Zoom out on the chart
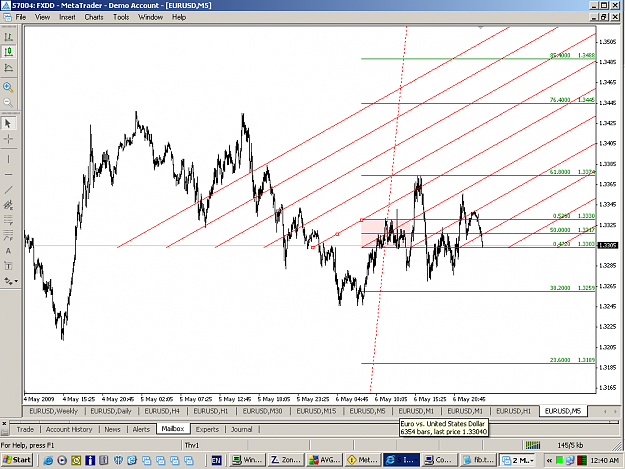 8,102
